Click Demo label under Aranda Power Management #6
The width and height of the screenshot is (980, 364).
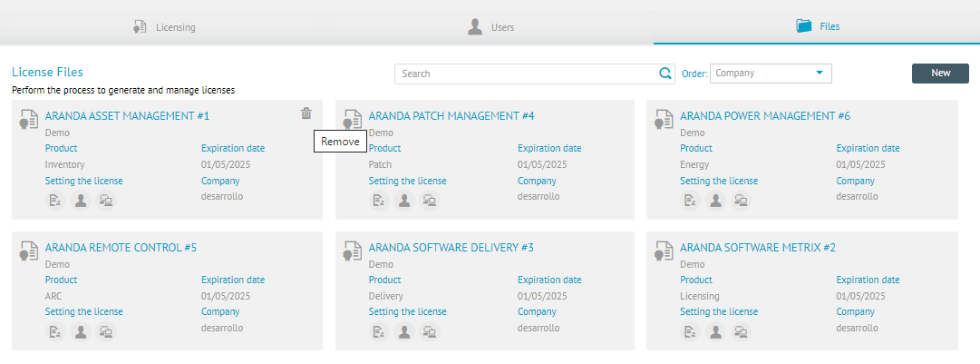coord(693,133)
